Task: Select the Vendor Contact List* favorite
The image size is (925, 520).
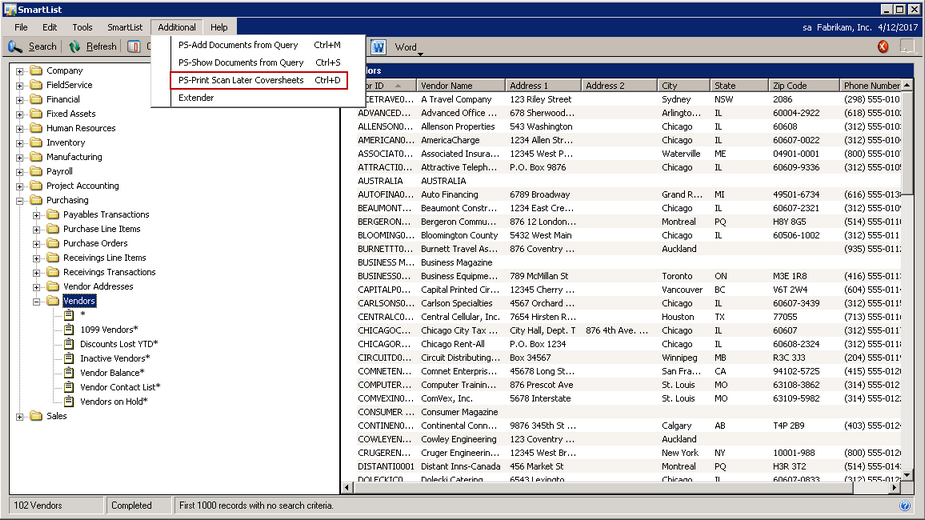Action: [x=120, y=387]
